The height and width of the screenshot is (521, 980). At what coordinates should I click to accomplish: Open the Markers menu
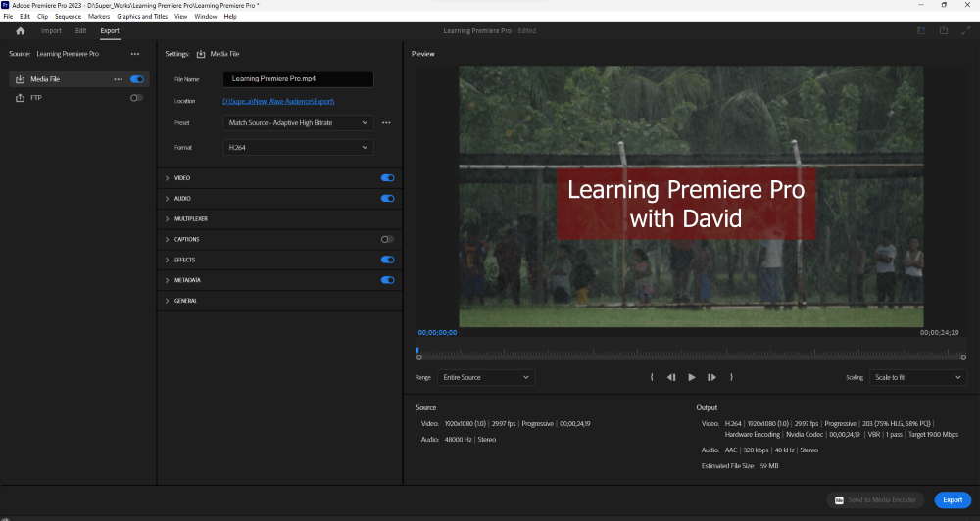tap(99, 17)
